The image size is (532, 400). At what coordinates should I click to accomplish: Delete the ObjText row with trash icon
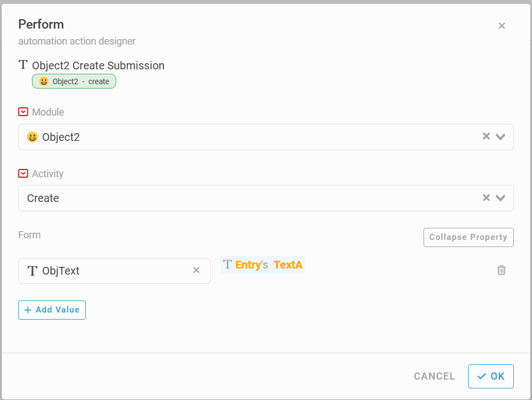[501, 270]
